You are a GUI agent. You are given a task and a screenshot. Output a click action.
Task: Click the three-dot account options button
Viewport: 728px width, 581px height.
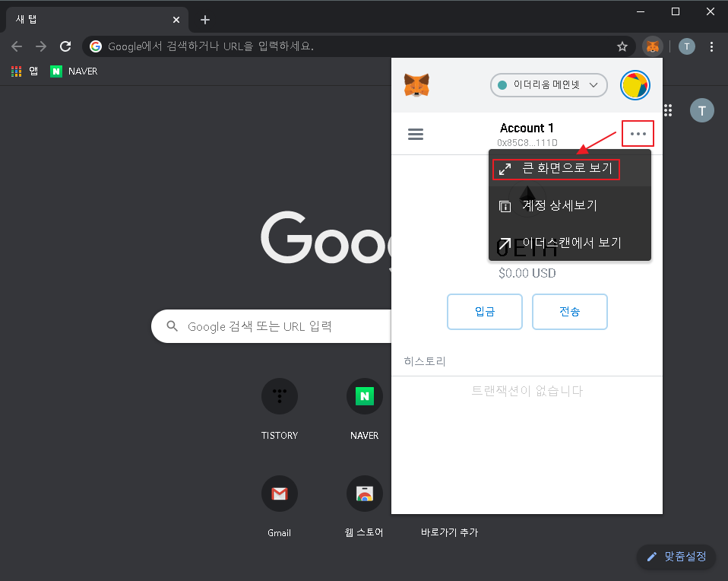pos(638,134)
